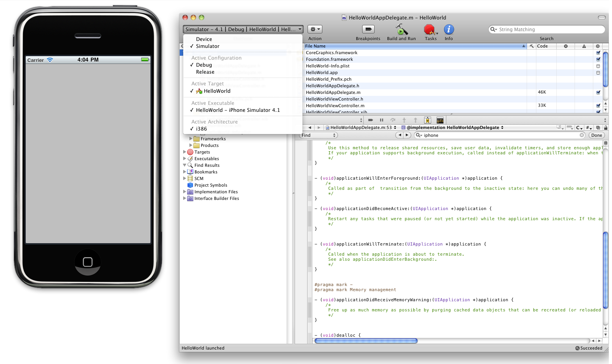Go back in editor file history
The image size is (612, 364).
click(310, 127)
